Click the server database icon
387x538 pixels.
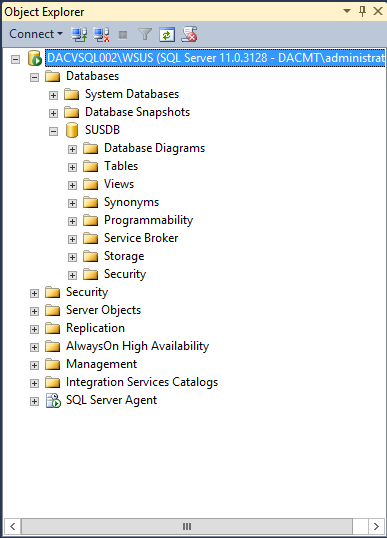(35, 58)
